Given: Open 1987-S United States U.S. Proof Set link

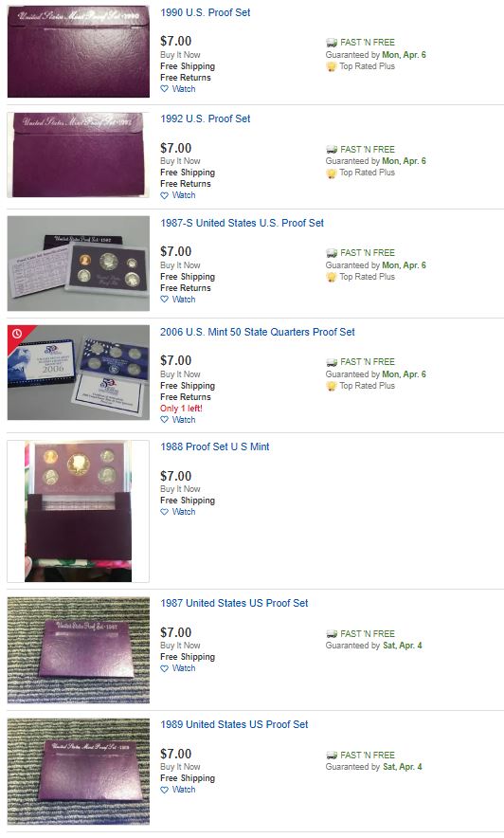Looking at the screenshot, I should (242, 223).
